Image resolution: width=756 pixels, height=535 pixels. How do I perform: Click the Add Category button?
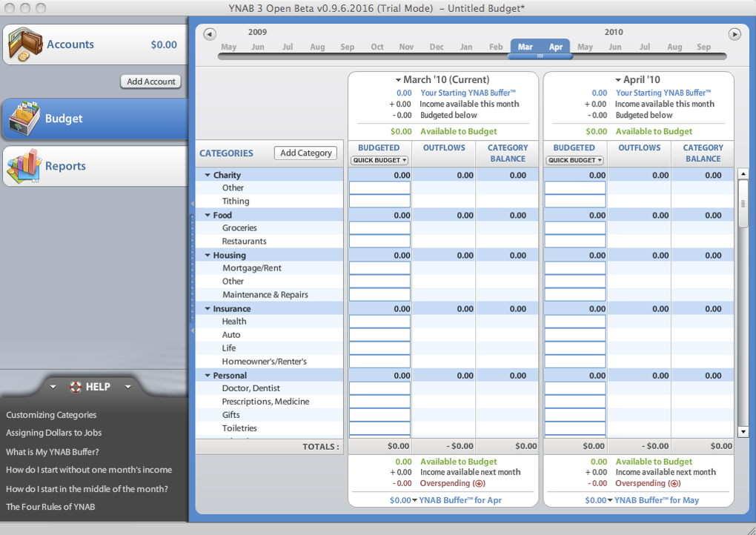point(305,153)
